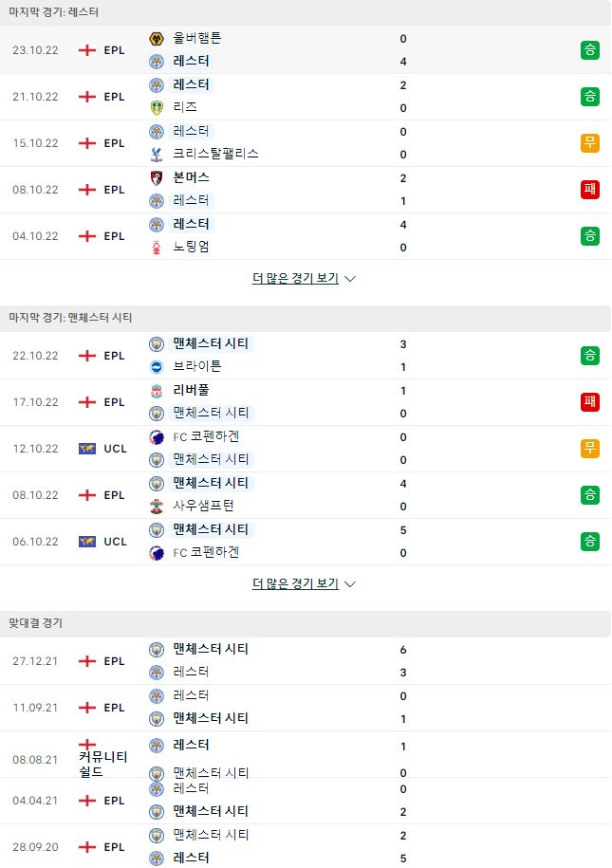Click the 커뮤니티 쉴드 competition label
Screen dimensions: 612x868
click(x=103, y=764)
